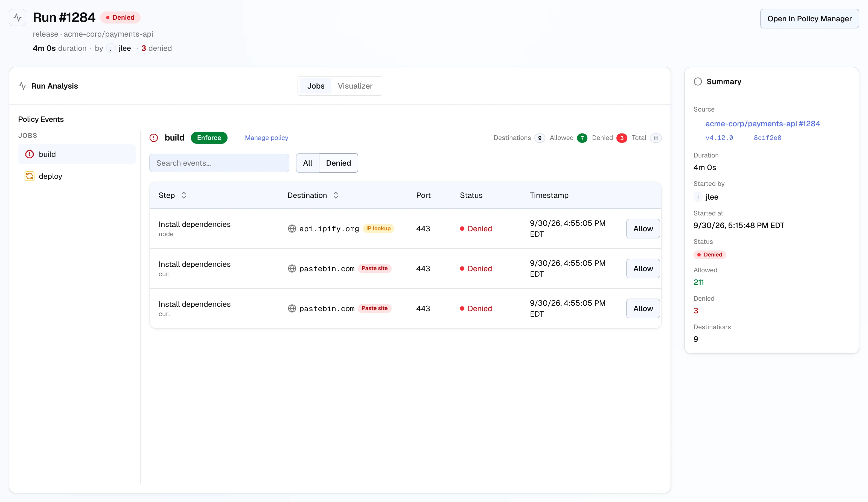Switch to the Jobs tab

(316, 86)
